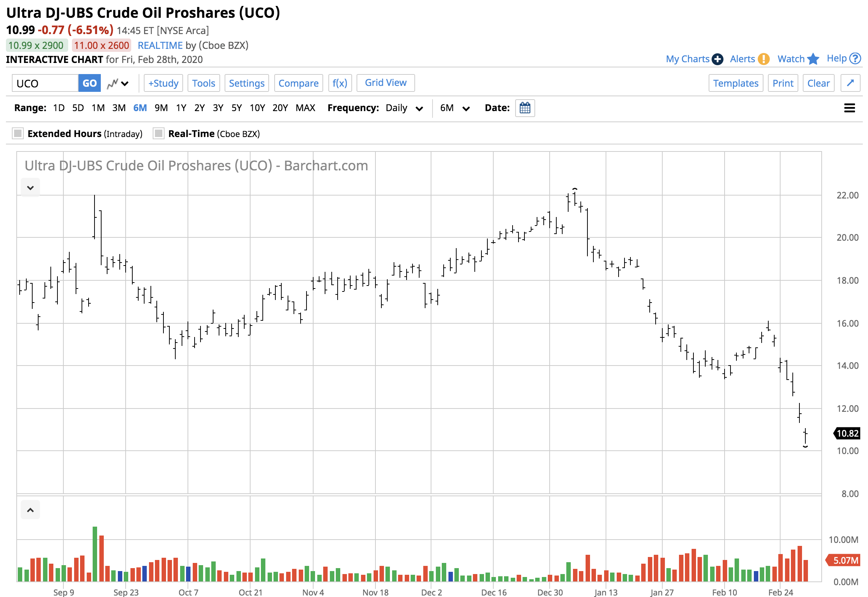Select the 6M range
This screenshot has width=868, height=597.
140,108
